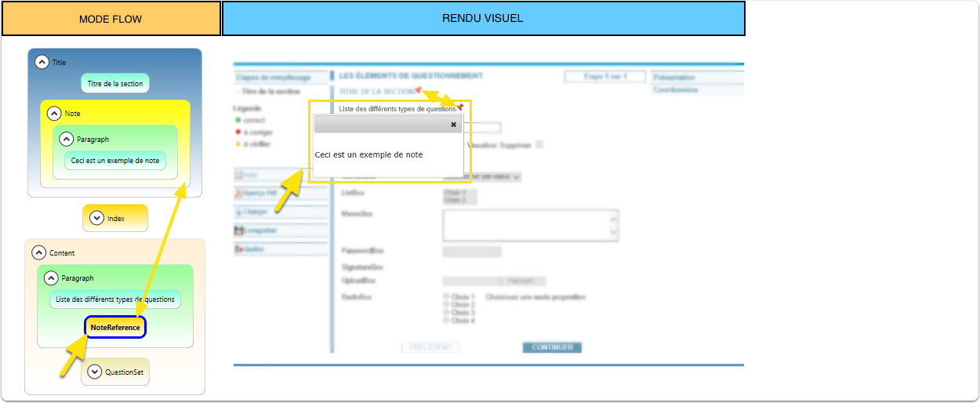Click the PRECEDENT button
The image size is (980, 403).
pyautogui.click(x=430, y=347)
